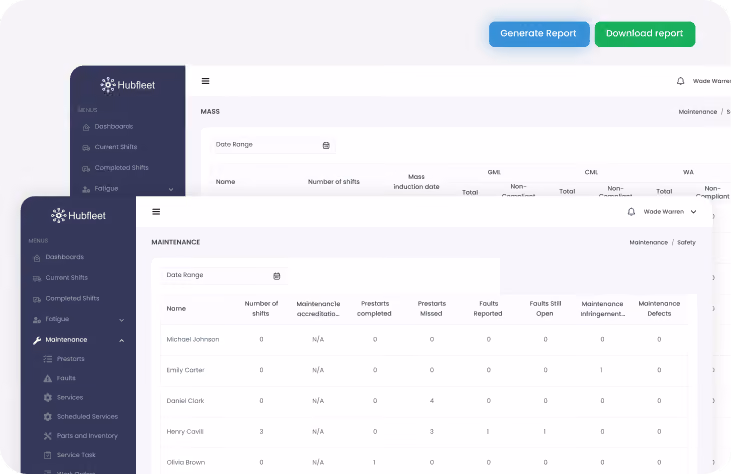Click the Download report button
Viewport: 731px width, 474px height.
coord(645,34)
